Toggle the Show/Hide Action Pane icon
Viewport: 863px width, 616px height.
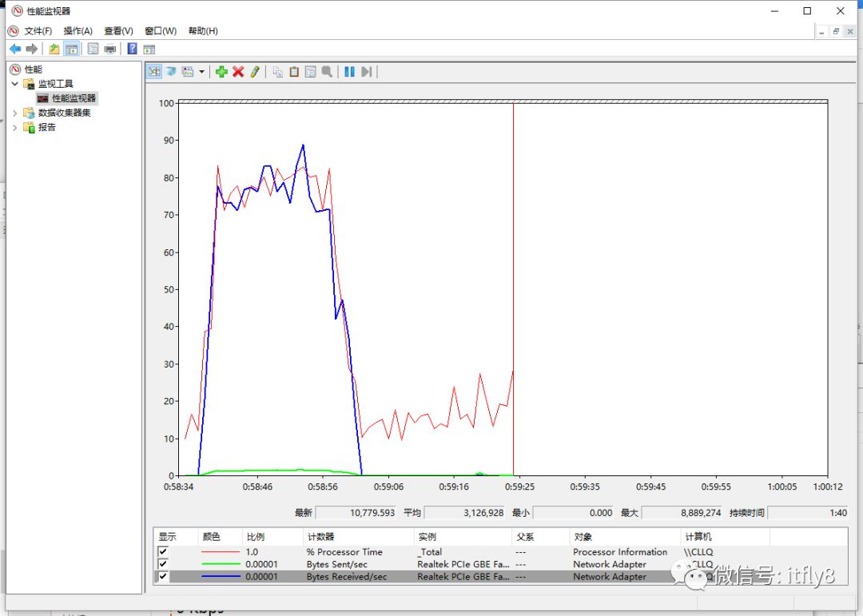[x=149, y=49]
